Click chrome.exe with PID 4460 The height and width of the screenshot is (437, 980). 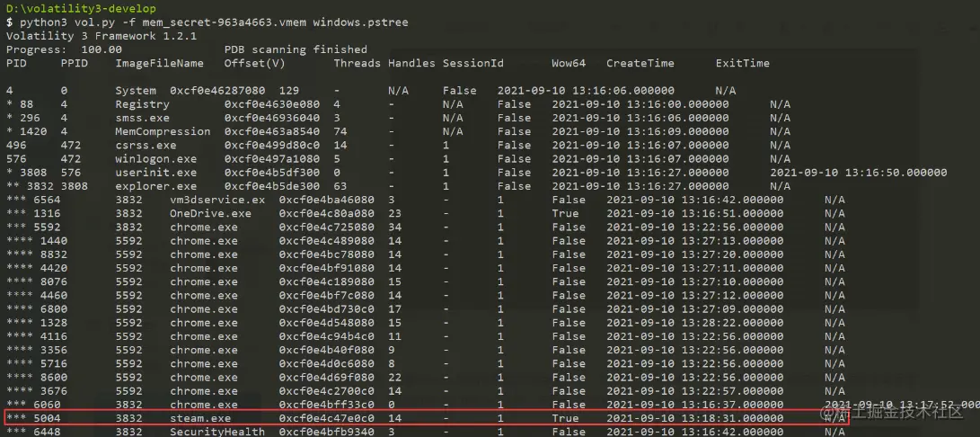pos(204,296)
